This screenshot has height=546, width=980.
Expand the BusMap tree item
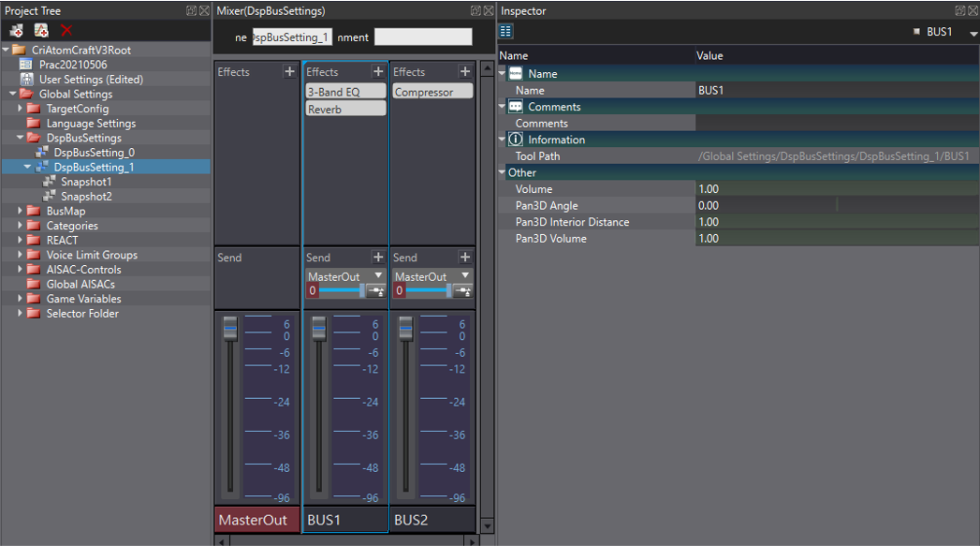click(x=20, y=211)
